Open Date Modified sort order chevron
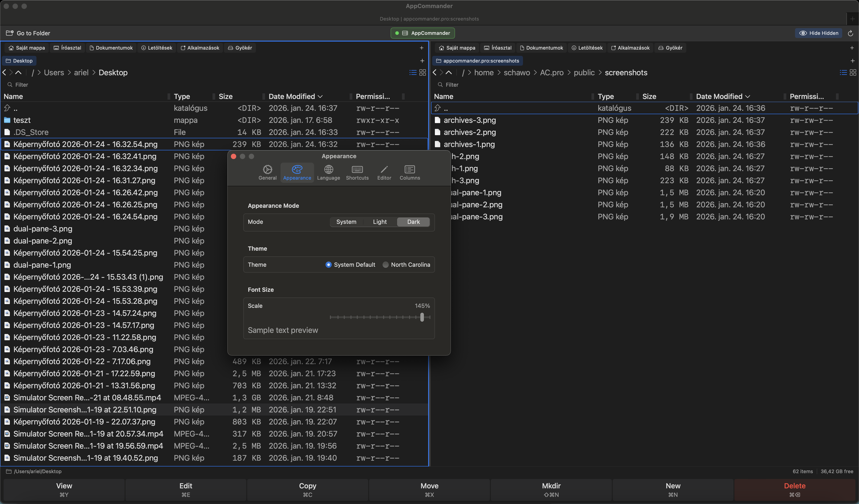This screenshot has height=504, width=859. pyautogui.click(x=321, y=96)
